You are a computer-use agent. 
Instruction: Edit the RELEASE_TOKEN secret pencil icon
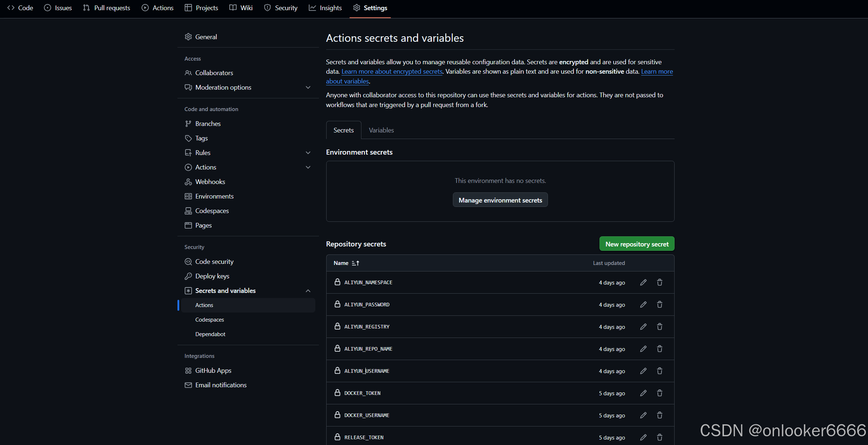(643, 437)
